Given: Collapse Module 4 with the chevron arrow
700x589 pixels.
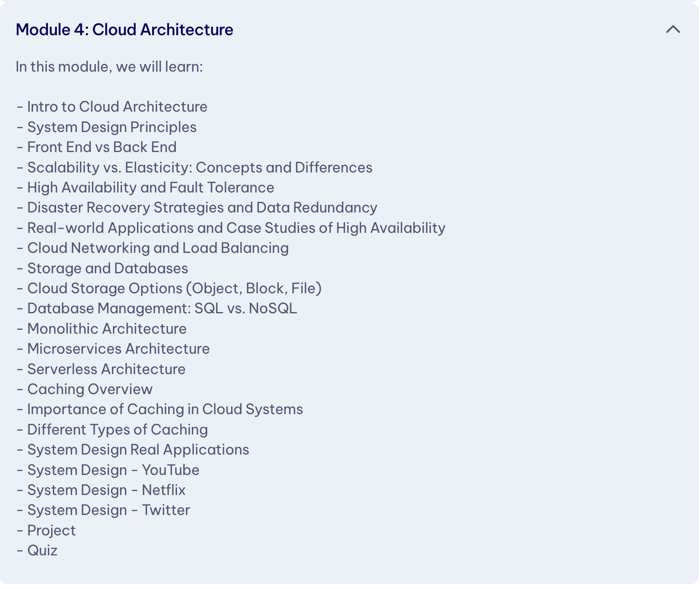Looking at the screenshot, I should click(x=673, y=29).
